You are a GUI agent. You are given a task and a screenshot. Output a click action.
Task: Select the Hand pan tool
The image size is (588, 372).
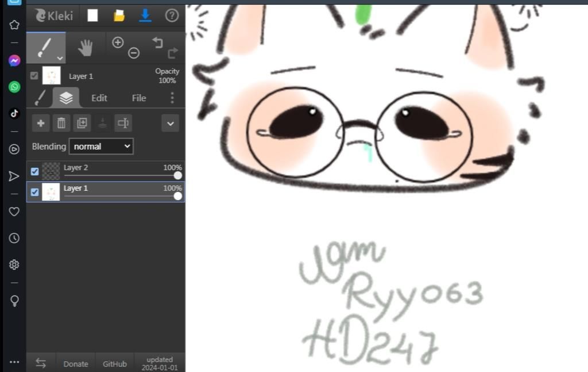[86, 48]
